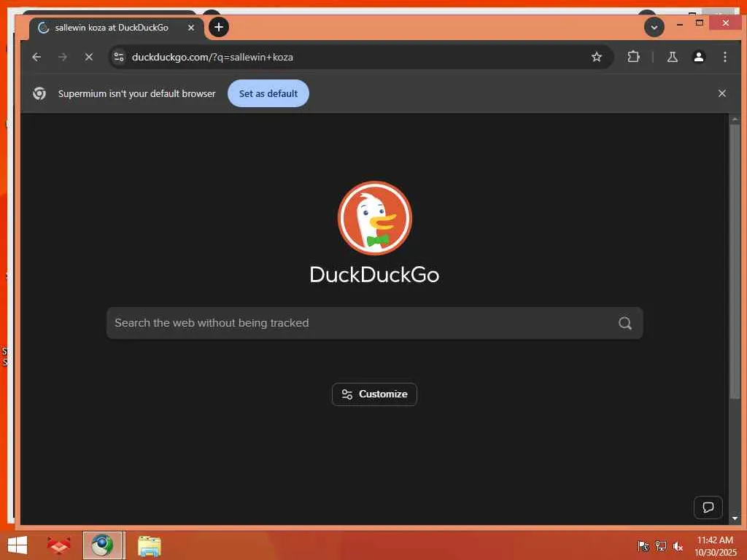Close the 'sallewin koza at DuckDuckGo' tab
Image resolution: width=747 pixels, height=560 pixels.
pyautogui.click(x=190, y=28)
